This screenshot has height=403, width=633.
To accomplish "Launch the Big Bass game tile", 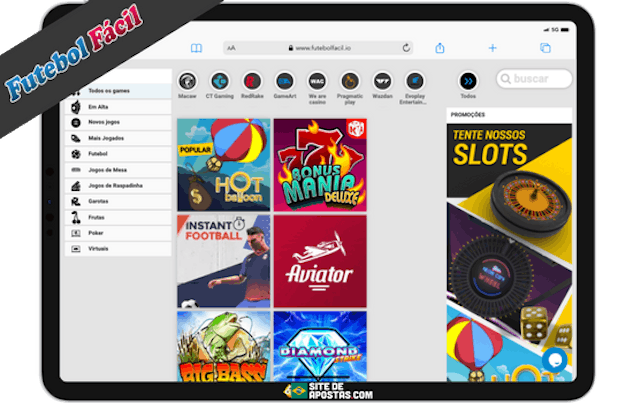I will [223, 346].
